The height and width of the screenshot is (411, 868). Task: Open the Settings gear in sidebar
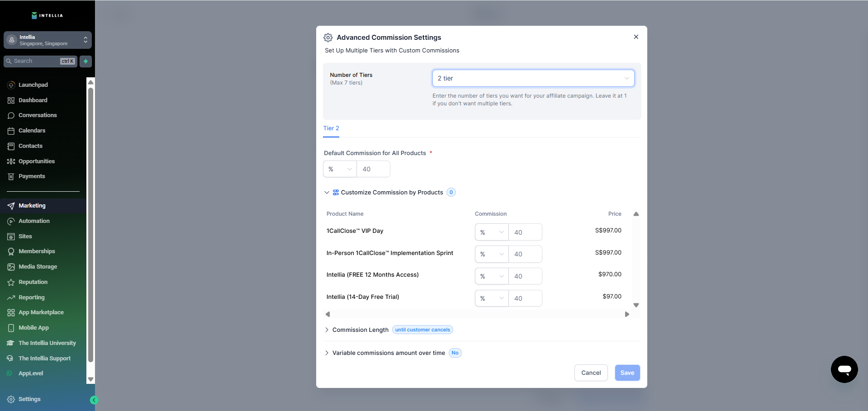[x=11, y=399]
